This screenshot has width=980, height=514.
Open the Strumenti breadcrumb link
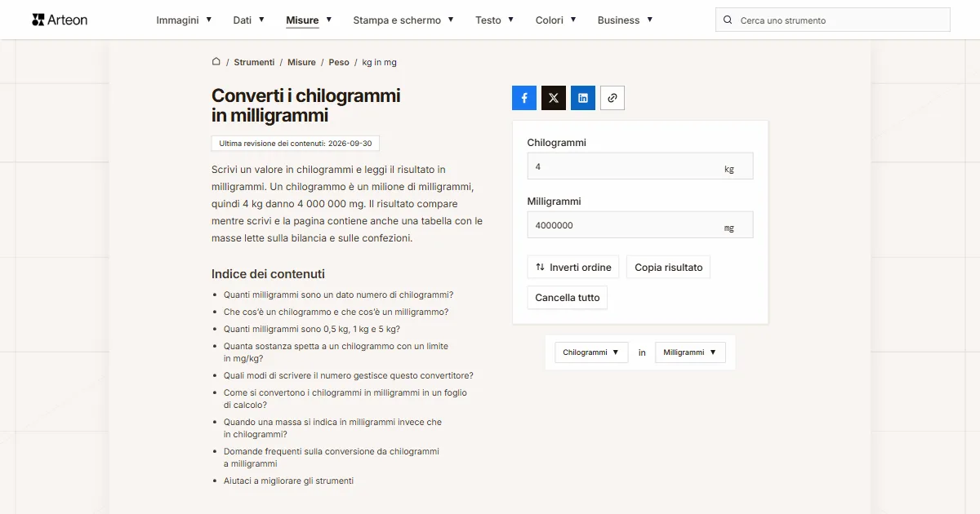click(254, 62)
